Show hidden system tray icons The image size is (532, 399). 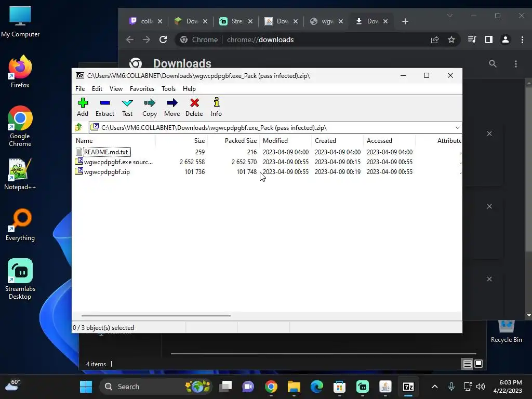435,387
